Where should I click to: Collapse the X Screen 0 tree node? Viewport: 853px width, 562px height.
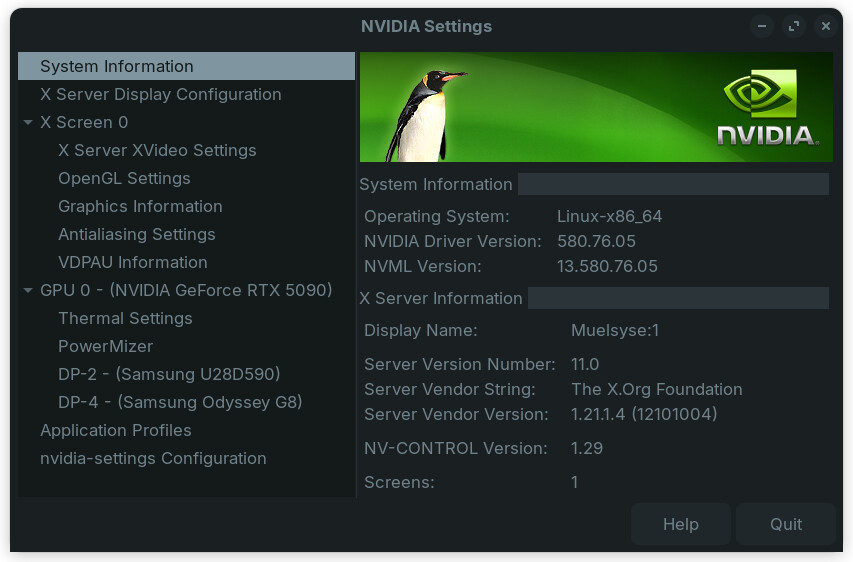pos(28,123)
